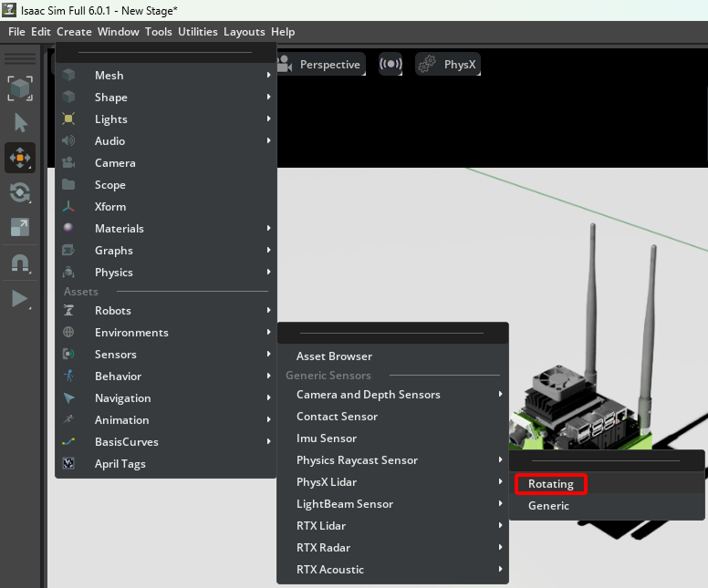Open Physics Raycast Sensor submenu
This screenshot has height=588, width=708.
pos(392,459)
